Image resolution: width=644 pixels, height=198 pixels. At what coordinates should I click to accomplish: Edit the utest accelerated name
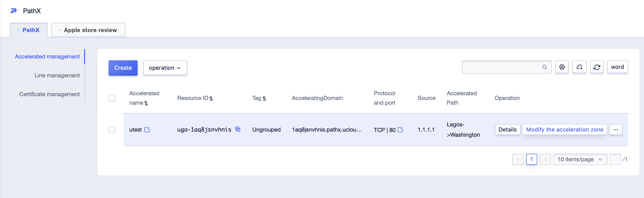(147, 130)
